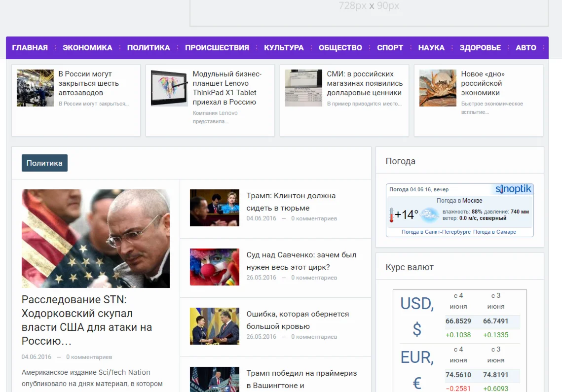Screen dimensions: 562x392
Task: Click the 04.06.2016 date under Клинтон article
Action: point(262,218)
